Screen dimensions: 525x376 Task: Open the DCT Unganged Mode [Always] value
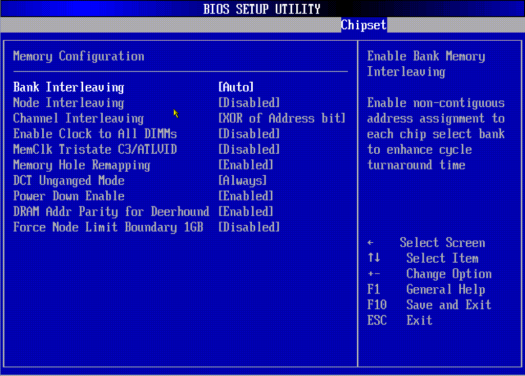point(243,181)
